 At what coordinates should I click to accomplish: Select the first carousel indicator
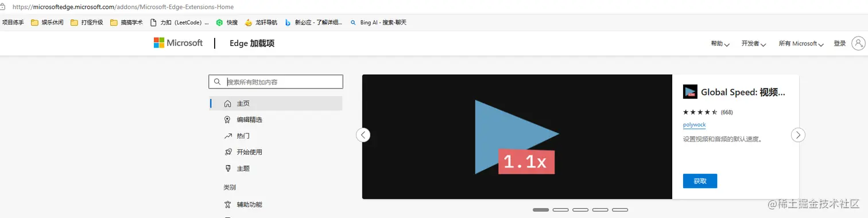click(x=541, y=210)
